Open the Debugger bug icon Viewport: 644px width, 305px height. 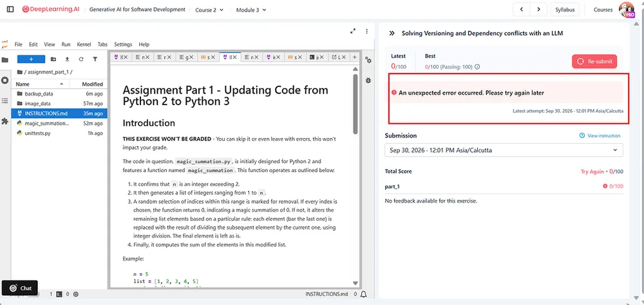368,80
